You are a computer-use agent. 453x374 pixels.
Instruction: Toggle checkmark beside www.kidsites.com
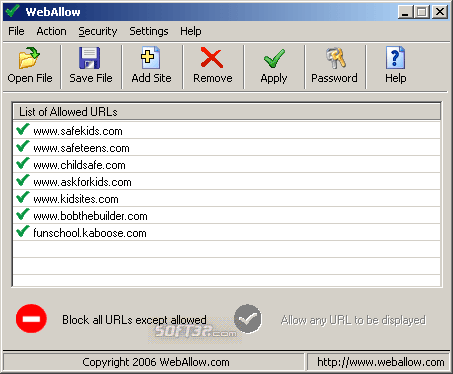click(23, 197)
